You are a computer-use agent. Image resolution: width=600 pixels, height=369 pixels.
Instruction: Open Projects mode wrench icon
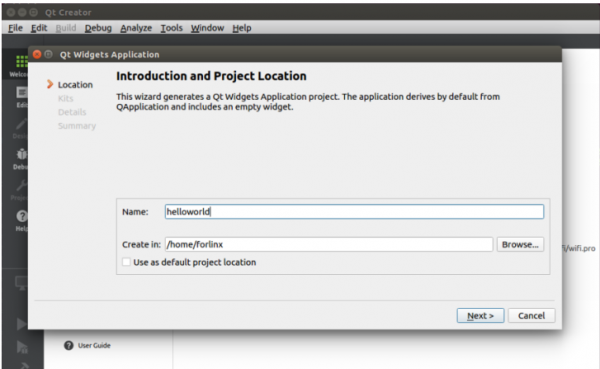pyautogui.click(x=21, y=185)
